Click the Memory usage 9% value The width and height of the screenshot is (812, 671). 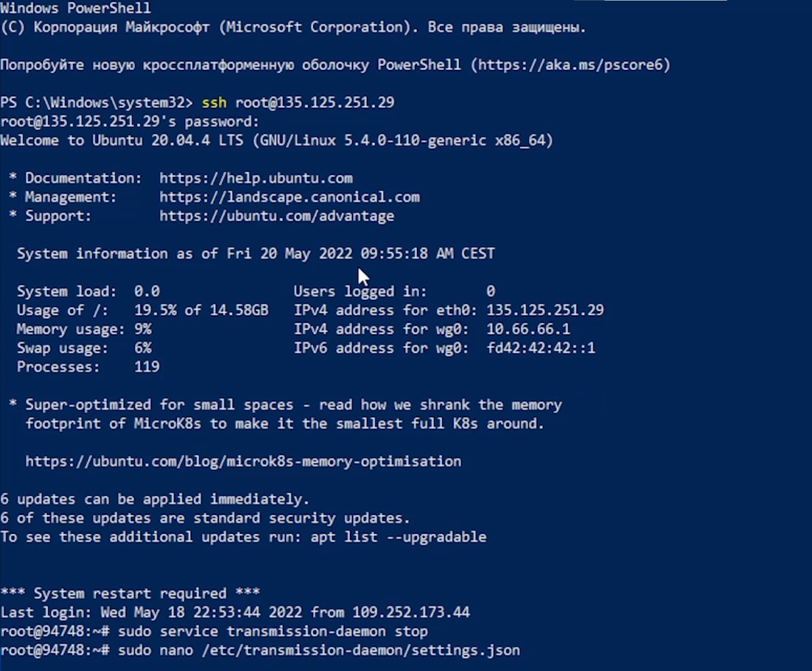[143, 329]
